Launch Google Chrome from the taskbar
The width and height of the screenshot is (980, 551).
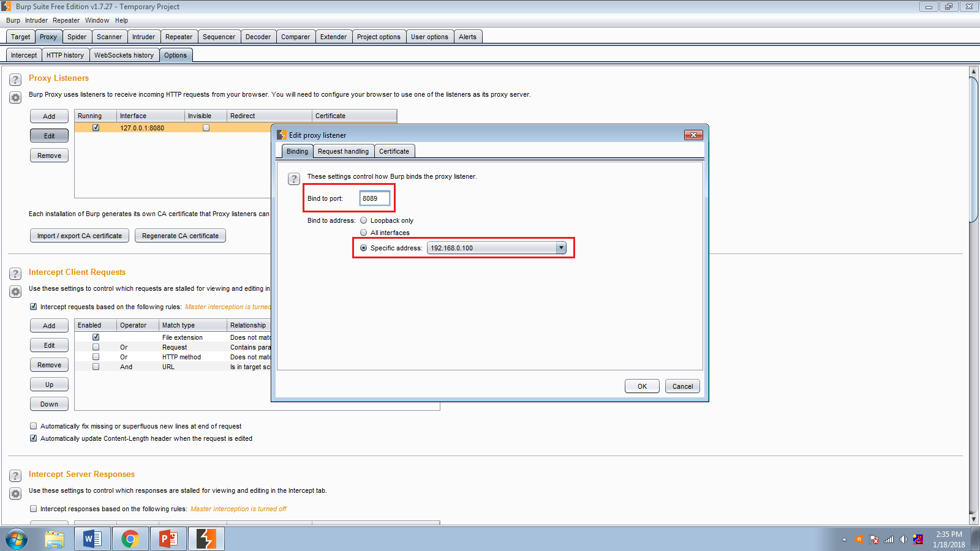point(130,539)
